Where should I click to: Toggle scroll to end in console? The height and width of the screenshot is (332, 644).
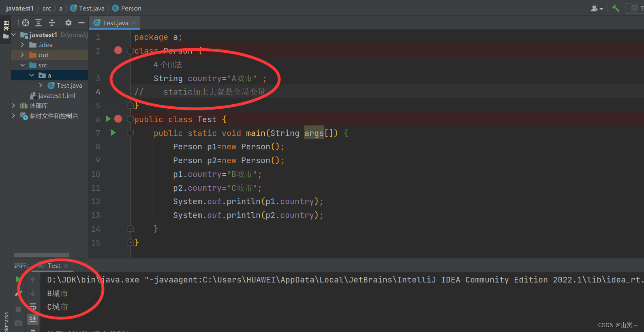pyautogui.click(x=33, y=319)
